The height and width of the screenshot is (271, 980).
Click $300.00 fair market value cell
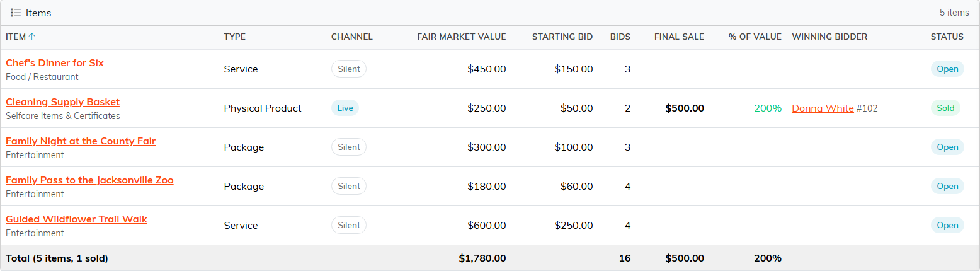487,147
